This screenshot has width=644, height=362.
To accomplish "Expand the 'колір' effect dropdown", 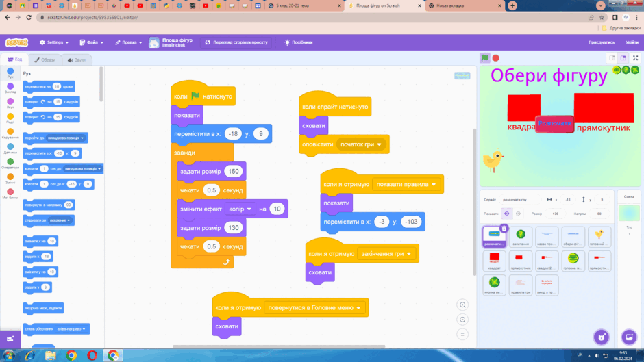I will click(x=240, y=209).
